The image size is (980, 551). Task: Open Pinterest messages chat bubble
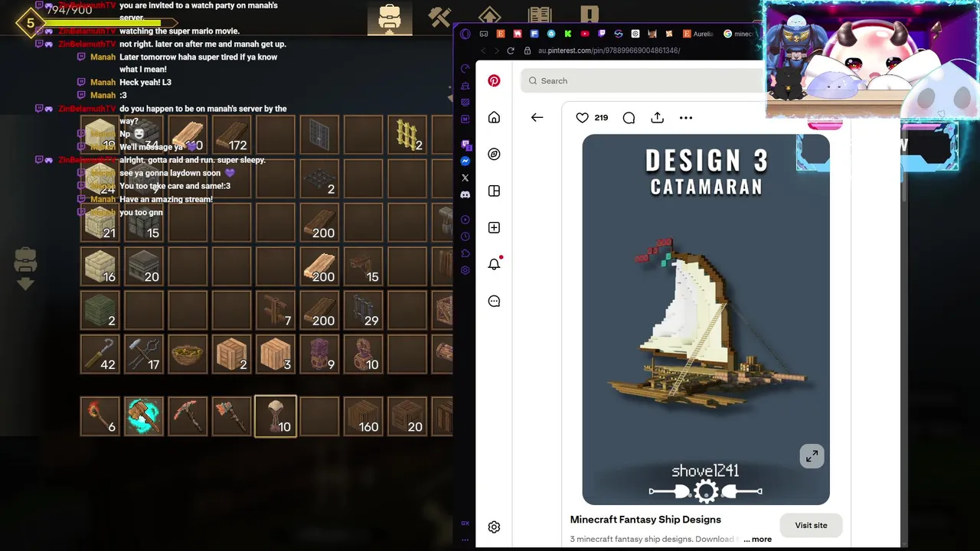click(x=494, y=301)
